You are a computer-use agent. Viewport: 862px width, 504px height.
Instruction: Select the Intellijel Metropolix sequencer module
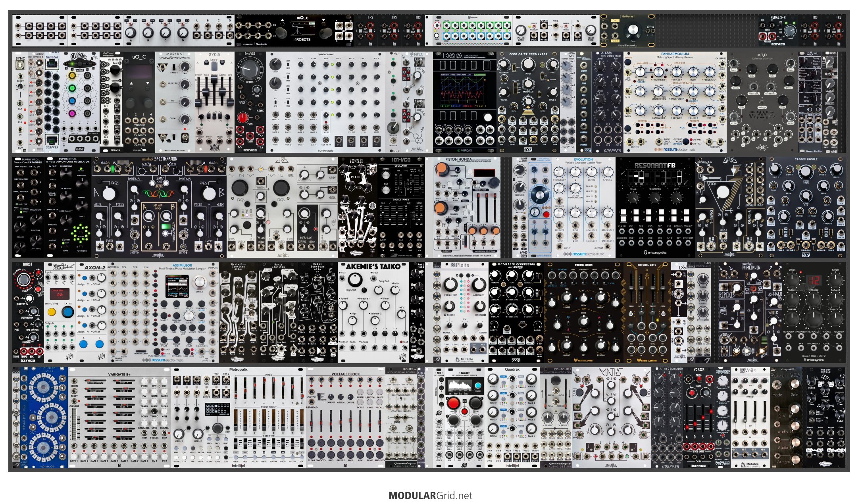(239, 417)
